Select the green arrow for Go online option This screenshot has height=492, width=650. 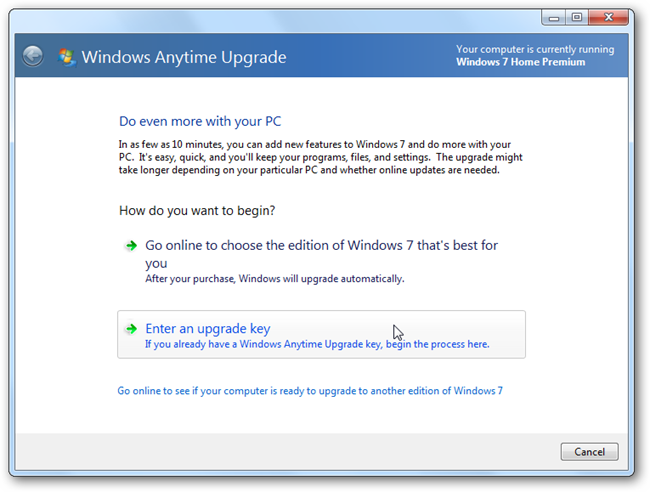[x=131, y=246]
